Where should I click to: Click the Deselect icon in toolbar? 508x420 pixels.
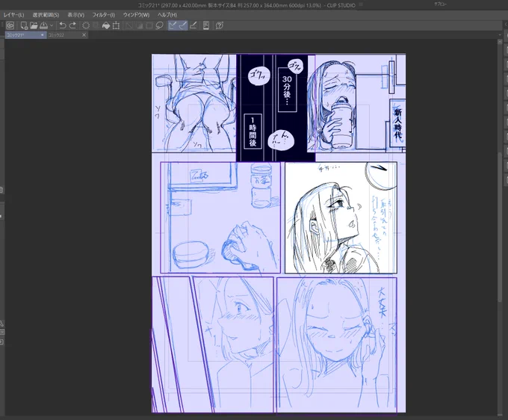coord(129,25)
